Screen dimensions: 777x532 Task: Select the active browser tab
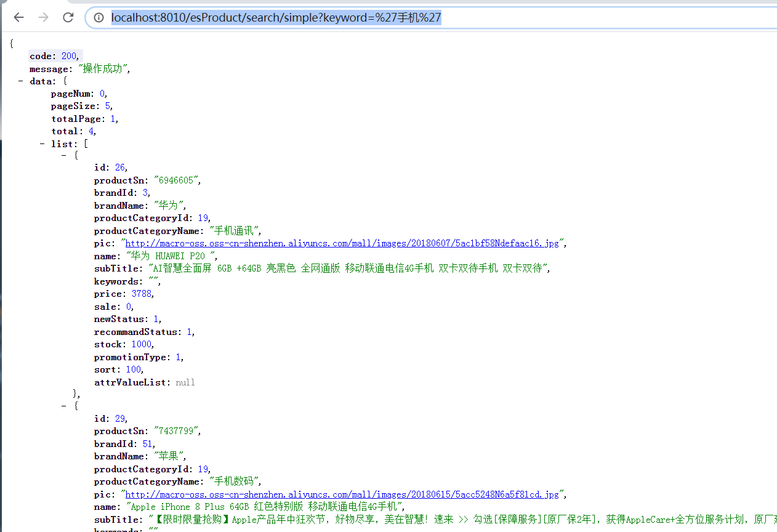(x=154, y=4)
